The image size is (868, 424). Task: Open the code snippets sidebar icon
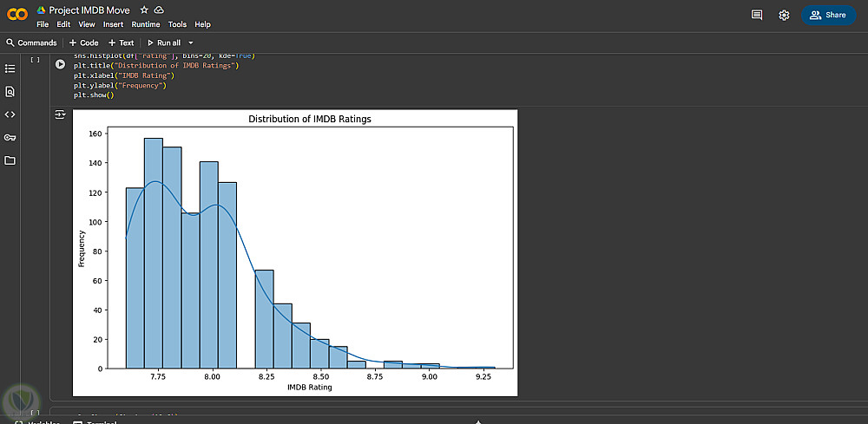(x=10, y=114)
